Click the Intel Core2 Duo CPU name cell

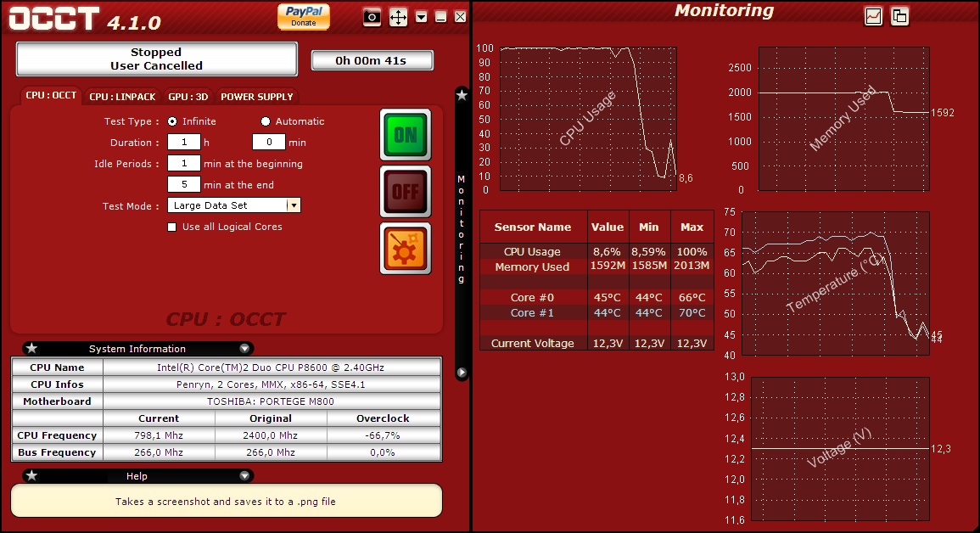click(272, 367)
